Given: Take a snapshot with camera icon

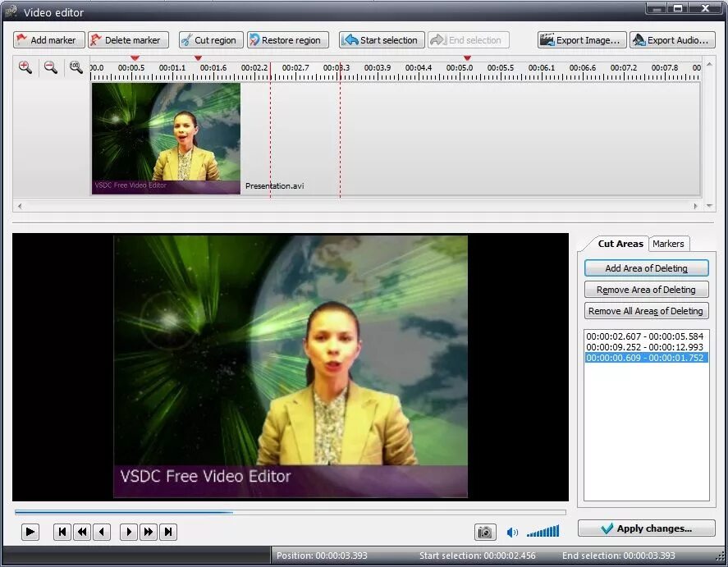Looking at the screenshot, I should 485,533.
